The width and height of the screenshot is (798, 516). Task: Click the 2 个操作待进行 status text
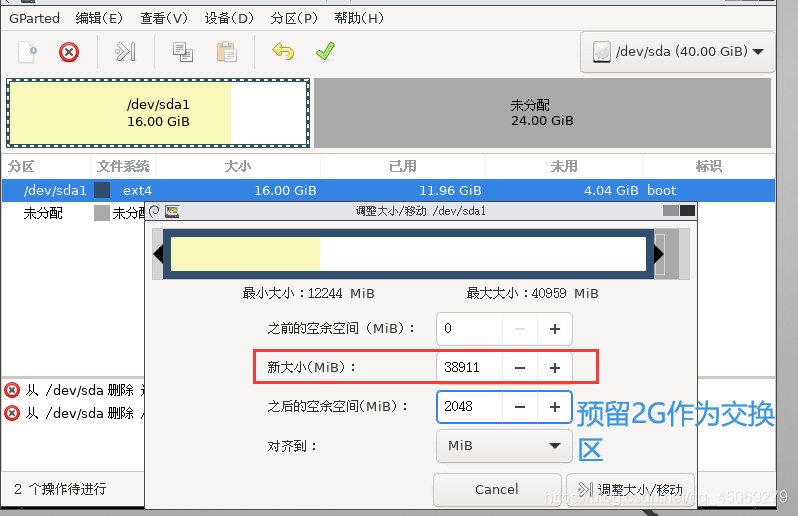pos(60,489)
